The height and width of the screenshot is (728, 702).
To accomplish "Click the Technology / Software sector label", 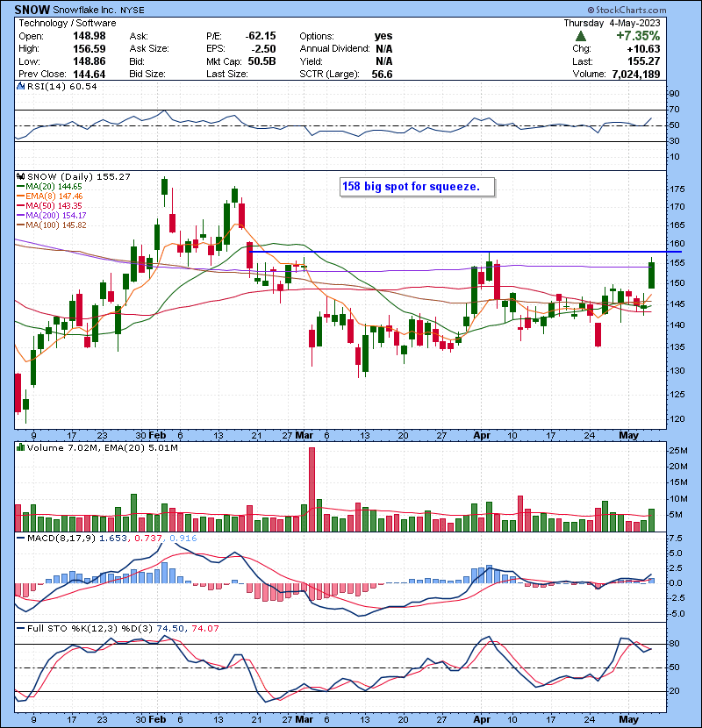I will tap(68, 23).
